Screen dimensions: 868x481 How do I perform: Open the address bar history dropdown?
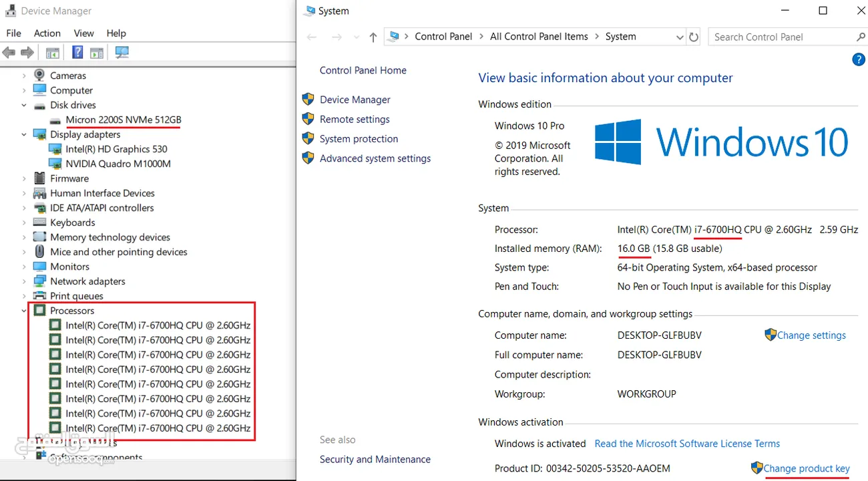pyautogui.click(x=680, y=37)
